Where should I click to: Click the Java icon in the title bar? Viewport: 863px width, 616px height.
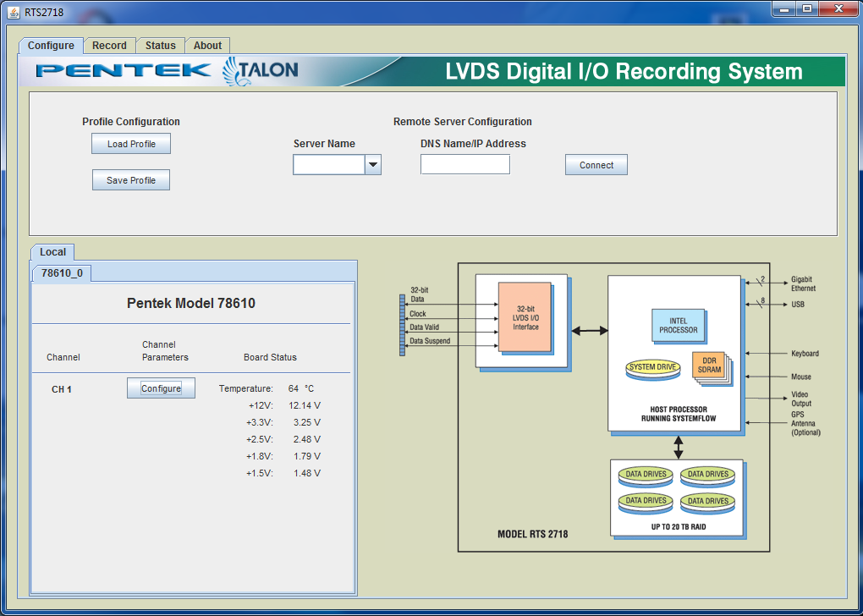coord(14,12)
